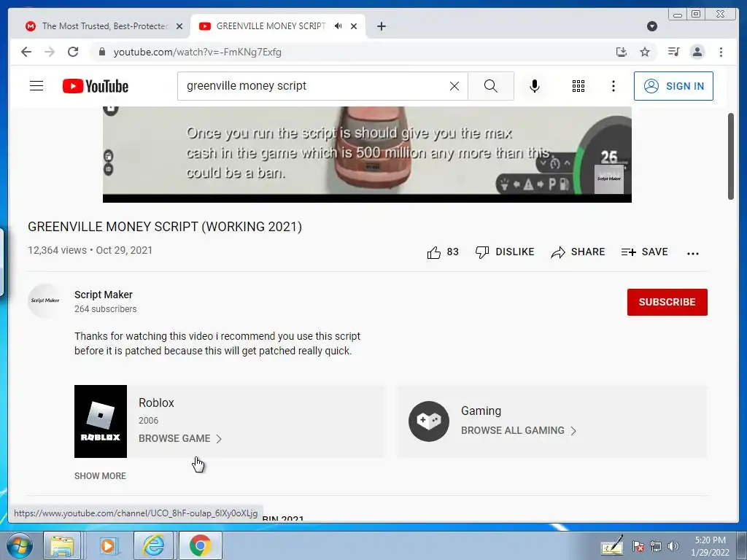Open network icon in system tray

coord(656,546)
